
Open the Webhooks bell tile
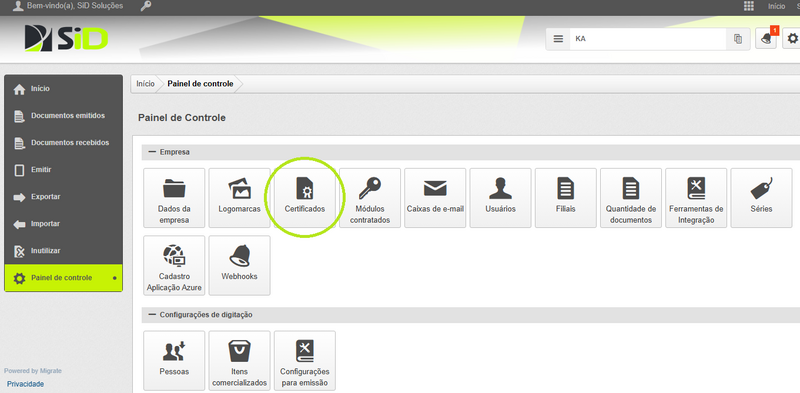[239, 265]
